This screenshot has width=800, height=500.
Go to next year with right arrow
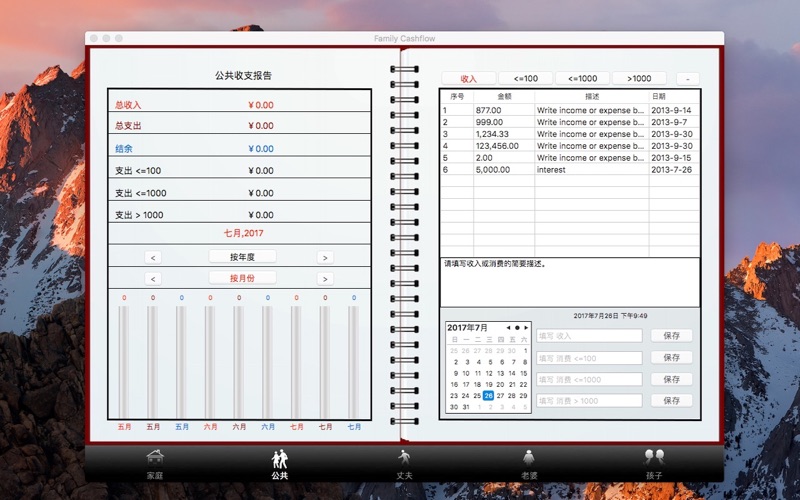point(325,257)
